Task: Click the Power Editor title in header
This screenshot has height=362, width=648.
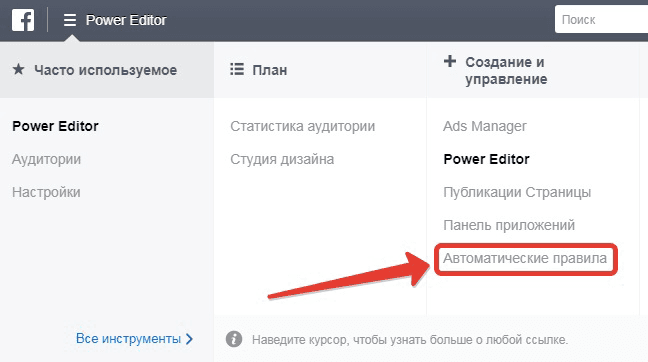Action: click(x=126, y=20)
